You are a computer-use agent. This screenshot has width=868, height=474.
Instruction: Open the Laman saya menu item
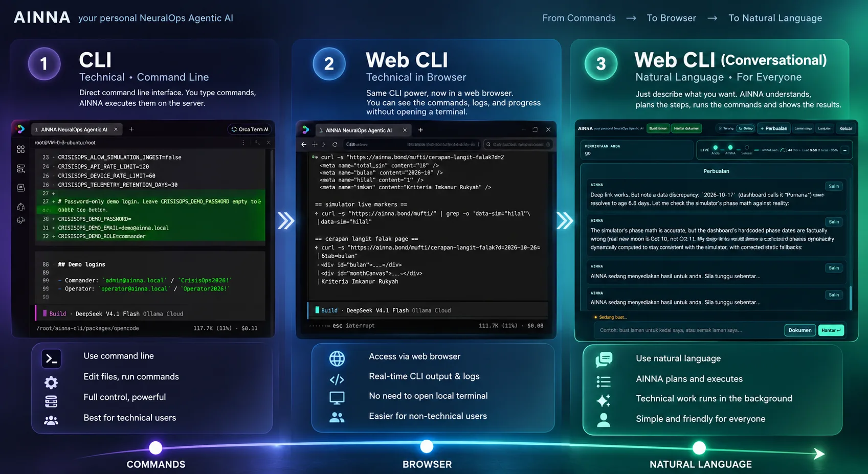click(x=803, y=128)
